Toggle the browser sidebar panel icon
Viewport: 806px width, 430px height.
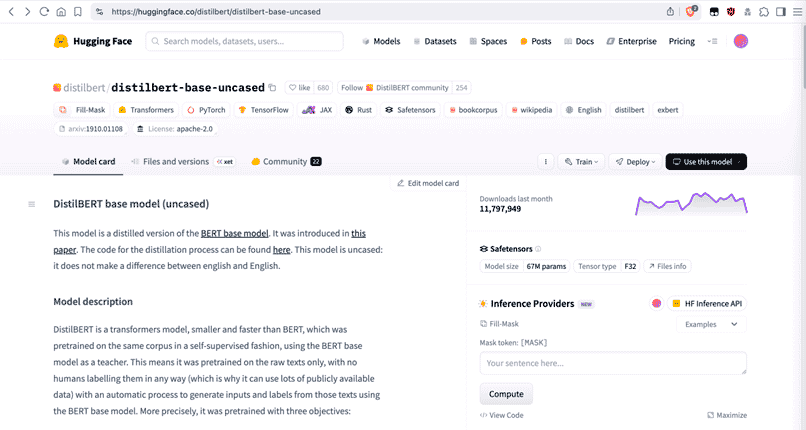point(781,11)
